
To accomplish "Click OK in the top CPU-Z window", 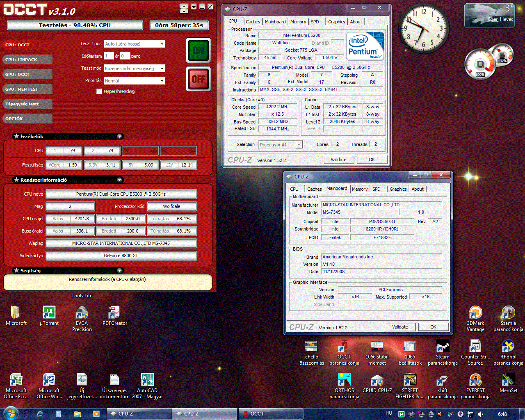I will (x=372, y=160).
